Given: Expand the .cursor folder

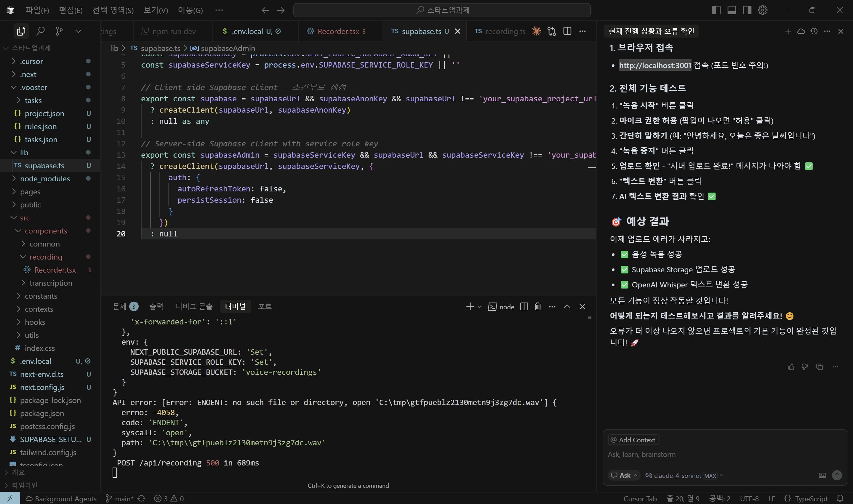Looking at the screenshot, I should pyautogui.click(x=50, y=61).
